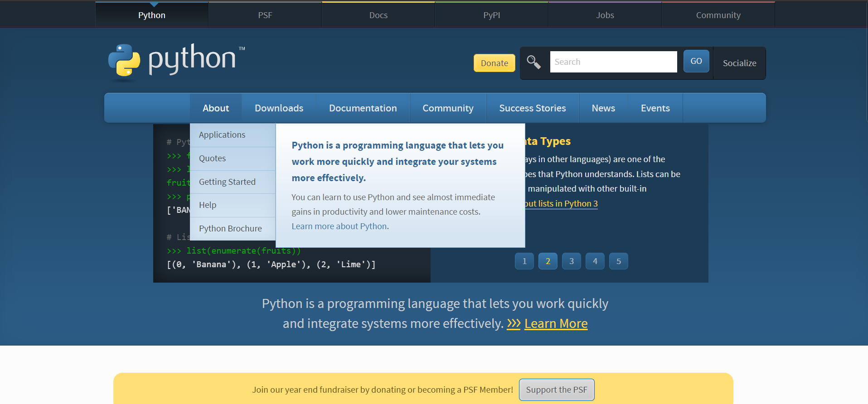Follow the Learn more about Python link
The image size is (868, 404).
339,226
